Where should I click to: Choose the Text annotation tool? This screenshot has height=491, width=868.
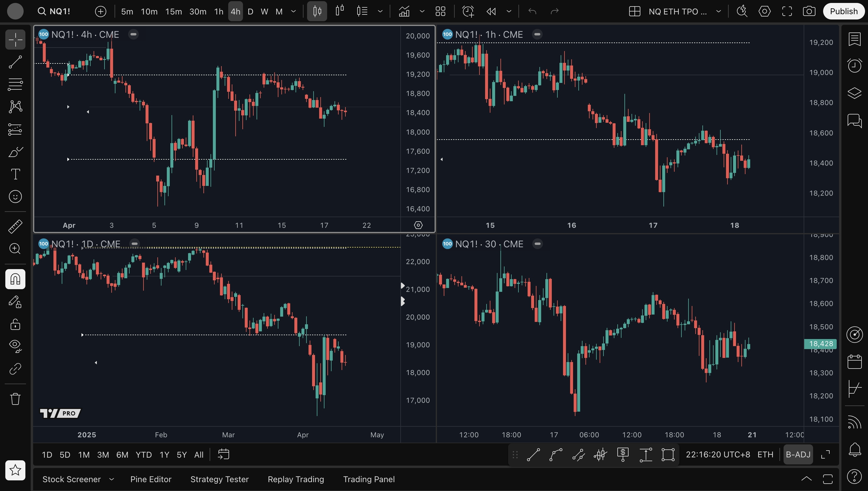click(15, 174)
